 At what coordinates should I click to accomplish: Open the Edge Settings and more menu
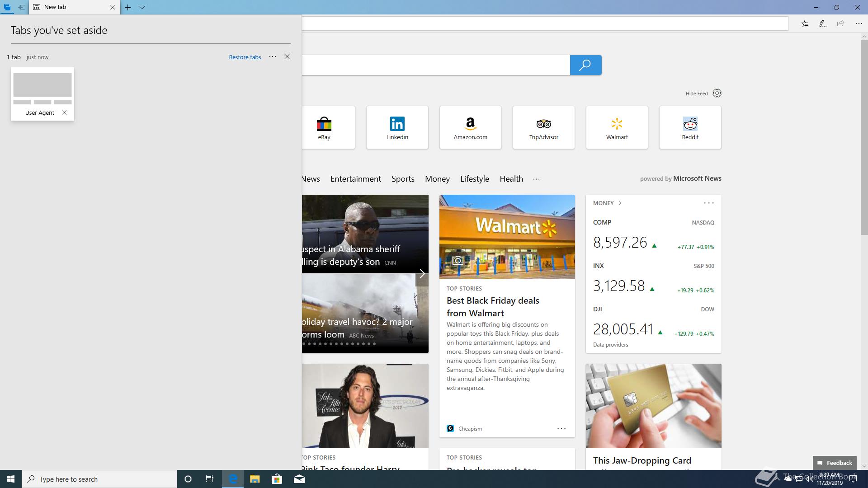(859, 23)
